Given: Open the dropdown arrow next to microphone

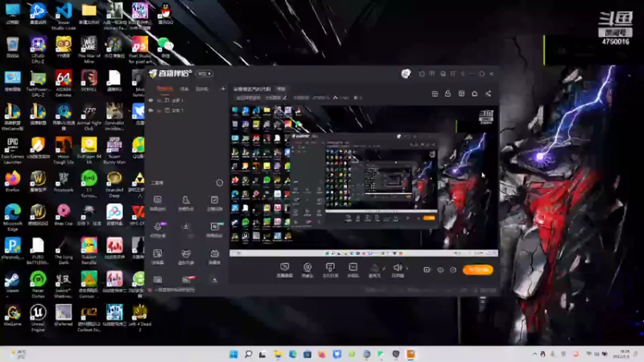Looking at the screenshot, I should click(x=384, y=269).
